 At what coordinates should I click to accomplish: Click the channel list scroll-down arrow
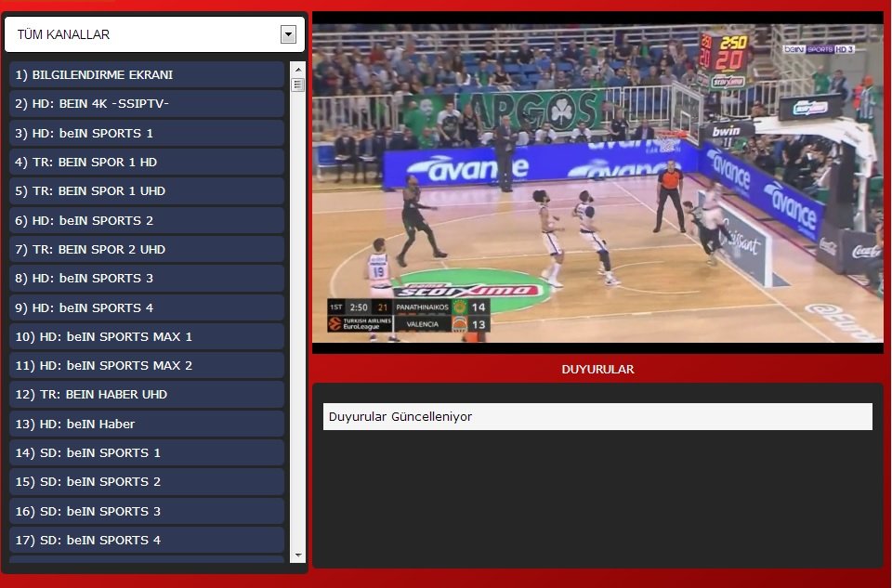point(297,555)
